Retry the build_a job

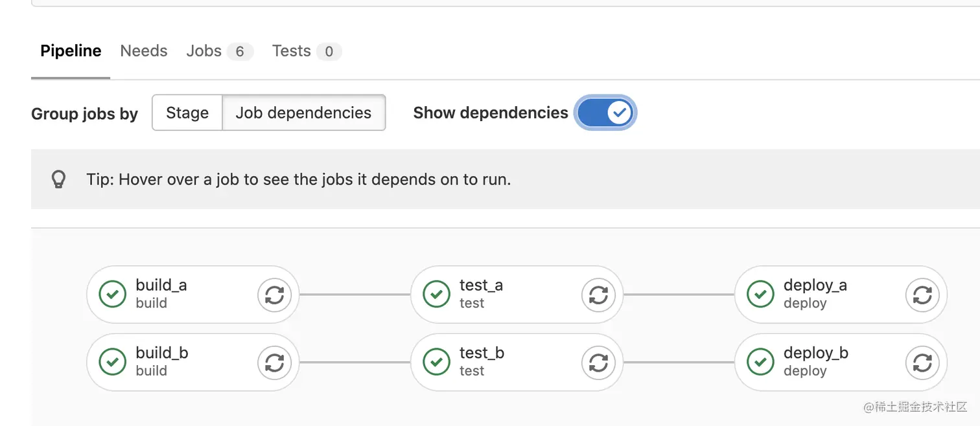275,295
